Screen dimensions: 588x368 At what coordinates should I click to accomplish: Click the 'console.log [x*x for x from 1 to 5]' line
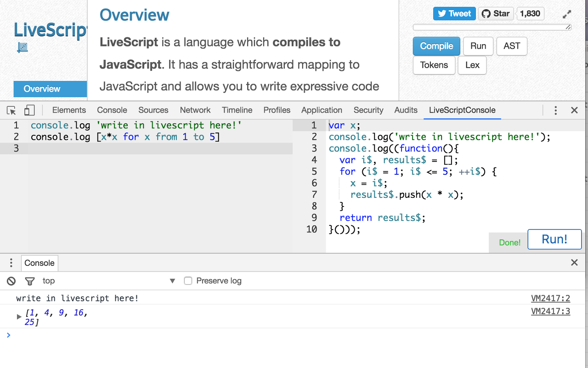coord(125,137)
